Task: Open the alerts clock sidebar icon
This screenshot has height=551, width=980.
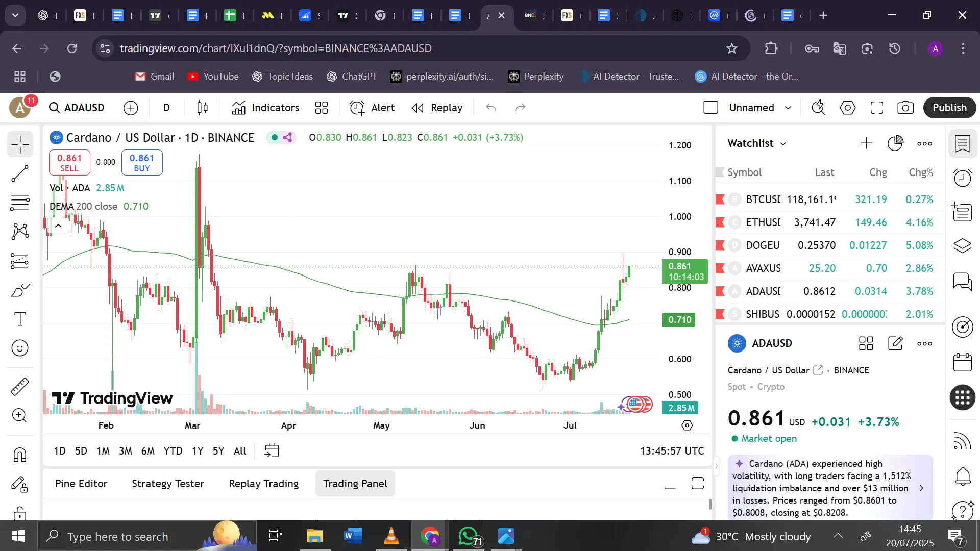Action: 963,178
